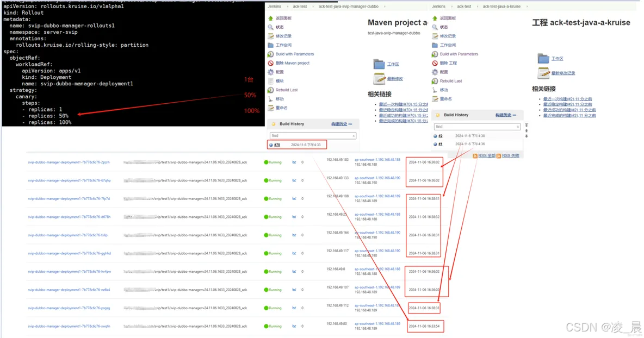The image size is (644, 338).
Task: Open the breadcrumb arrow after Jenkins in the svip-manager-dubbo window
Action: coord(287,7)
